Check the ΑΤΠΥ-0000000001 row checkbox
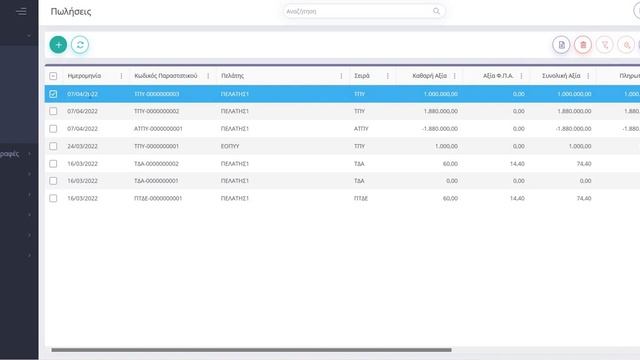The width and height of the screenshot is (640, 360). click(x=53, y=129)
